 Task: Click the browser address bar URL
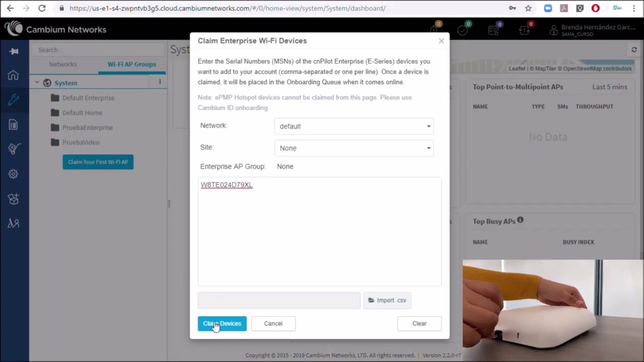(x=227, y=8)
